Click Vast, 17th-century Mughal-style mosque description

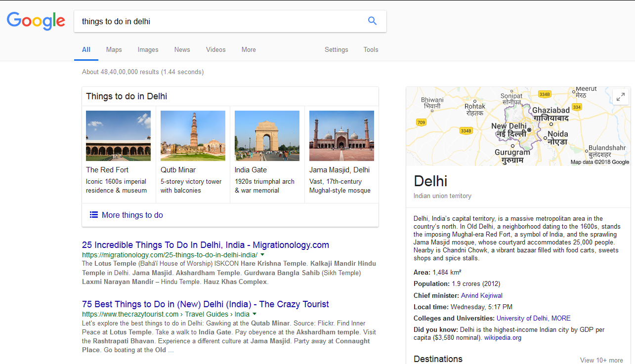pos(340,186)
